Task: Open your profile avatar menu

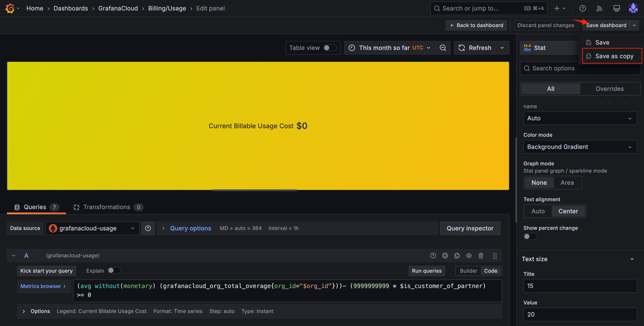Action: tap(633, 8)
